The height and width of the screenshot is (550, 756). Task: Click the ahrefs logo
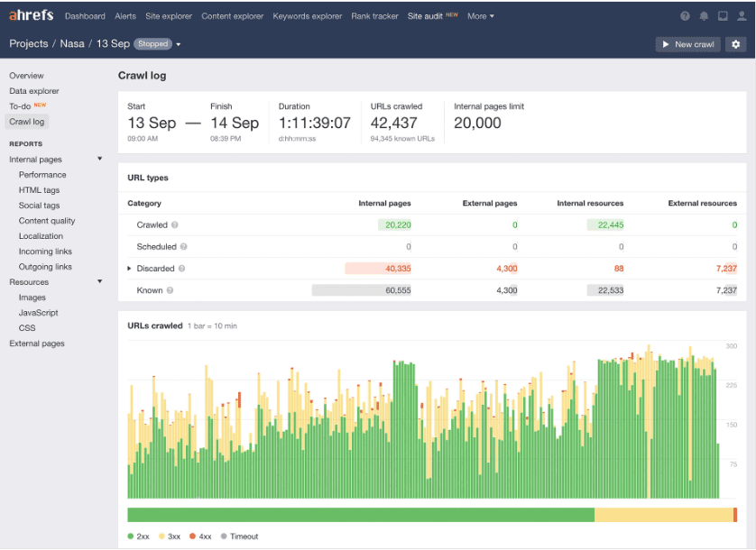click(29, 15)
